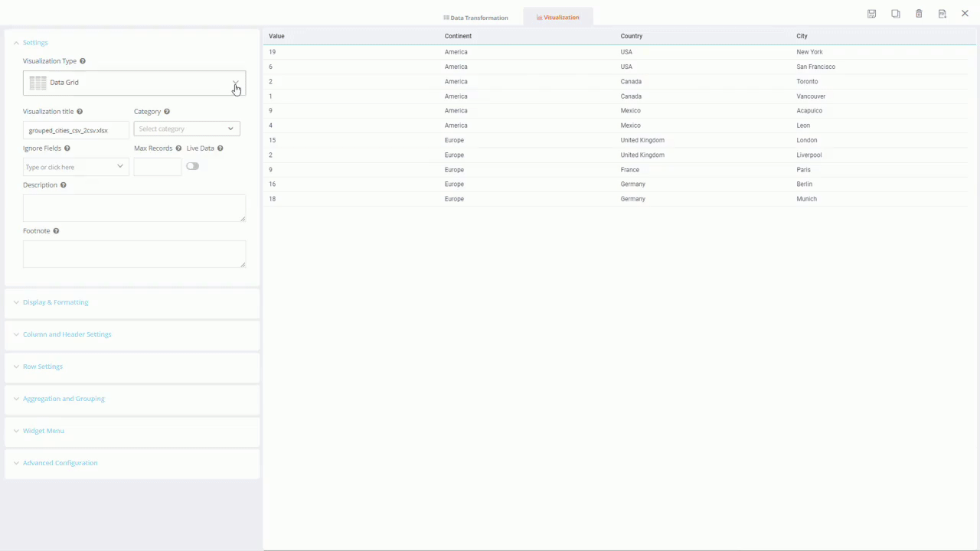This screenshot has height=551, width=980.
Task: Click the Country column header
Action: [x=631, y=36]
